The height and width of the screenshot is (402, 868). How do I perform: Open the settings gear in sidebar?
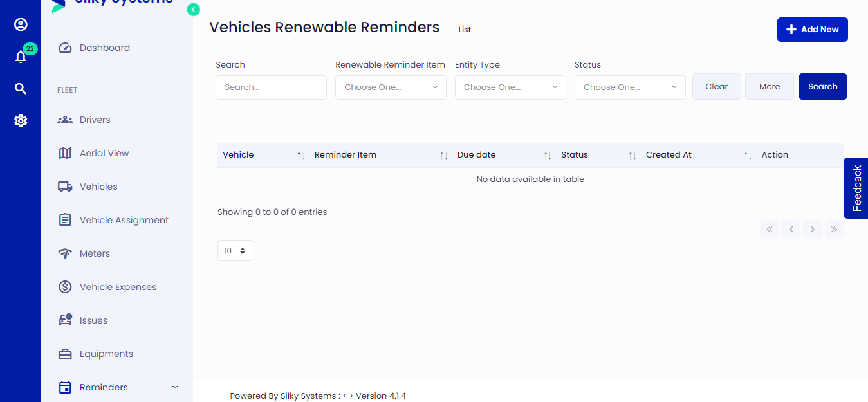pos(21,120)
